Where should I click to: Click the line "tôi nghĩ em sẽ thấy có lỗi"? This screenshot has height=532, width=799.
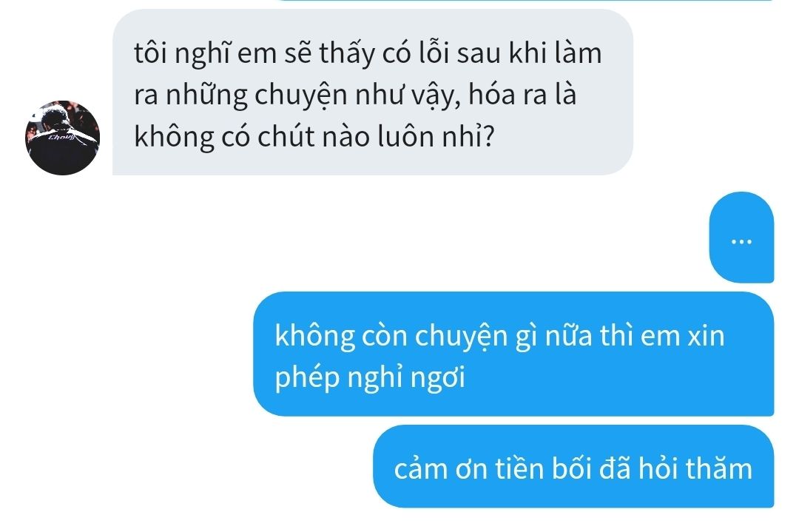click(x=368, y=53)
